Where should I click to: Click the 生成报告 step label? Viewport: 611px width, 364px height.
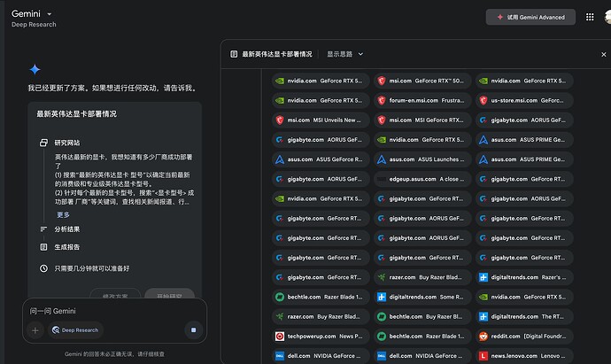[x=67, y=247]
